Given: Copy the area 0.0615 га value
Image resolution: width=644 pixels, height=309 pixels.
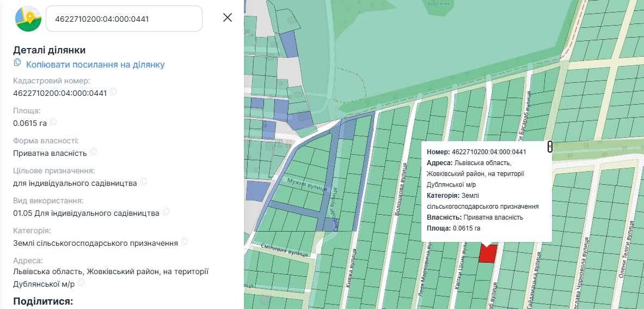Looking at the screenshot, I should (53, 122).
